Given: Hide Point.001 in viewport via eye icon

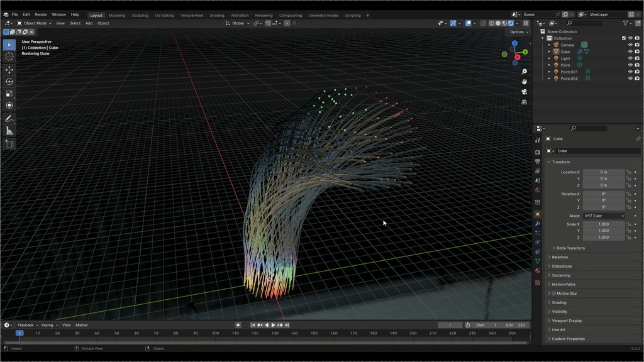Looking at the screenshot, I should coord(630,72).
